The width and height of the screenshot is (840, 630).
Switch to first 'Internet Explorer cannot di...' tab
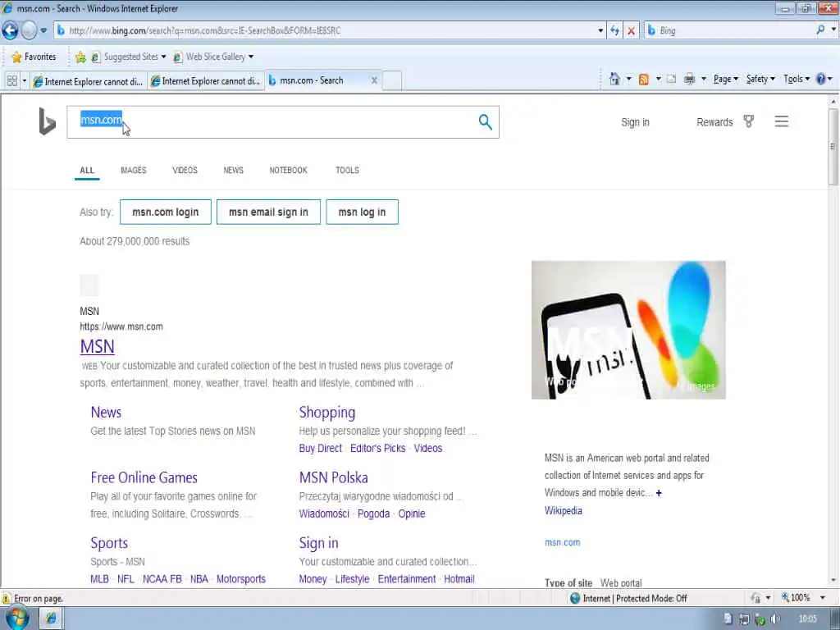pos(89,81)
